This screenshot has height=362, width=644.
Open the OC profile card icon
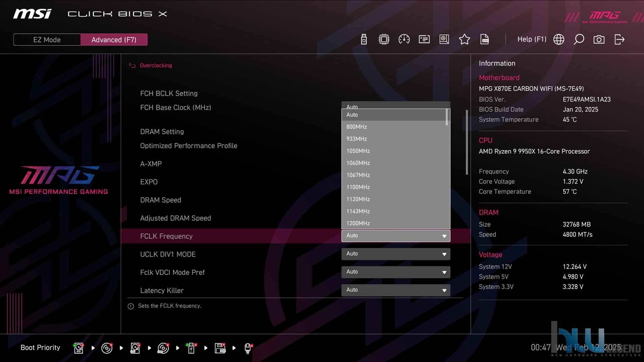click(x=424, y=39)
